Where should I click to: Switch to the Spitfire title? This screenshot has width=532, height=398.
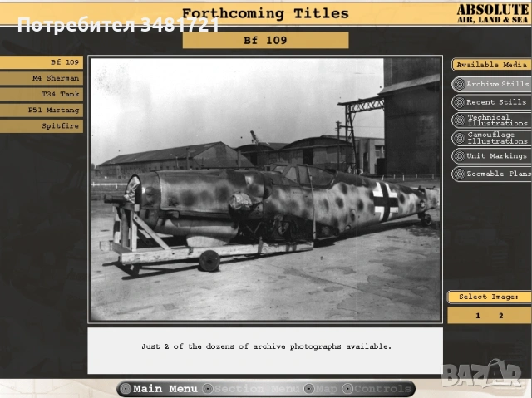tap(42, 126)
